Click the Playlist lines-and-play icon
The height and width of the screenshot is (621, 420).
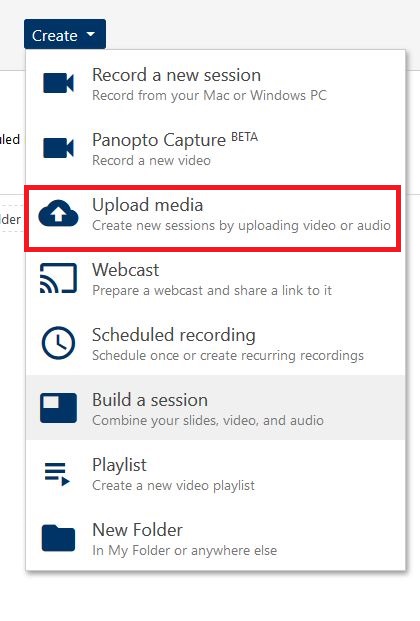[57, 474]
